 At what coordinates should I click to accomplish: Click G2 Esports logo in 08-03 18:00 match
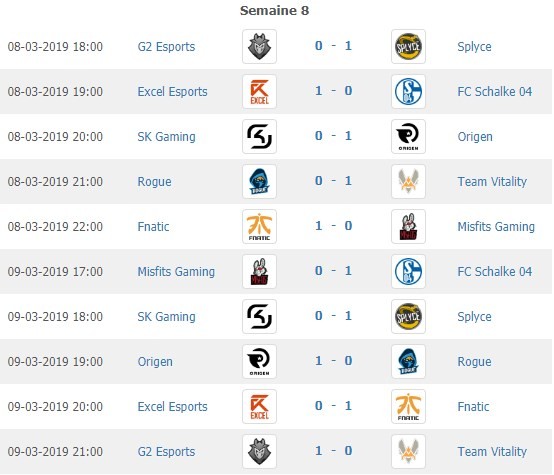(259, 46)
